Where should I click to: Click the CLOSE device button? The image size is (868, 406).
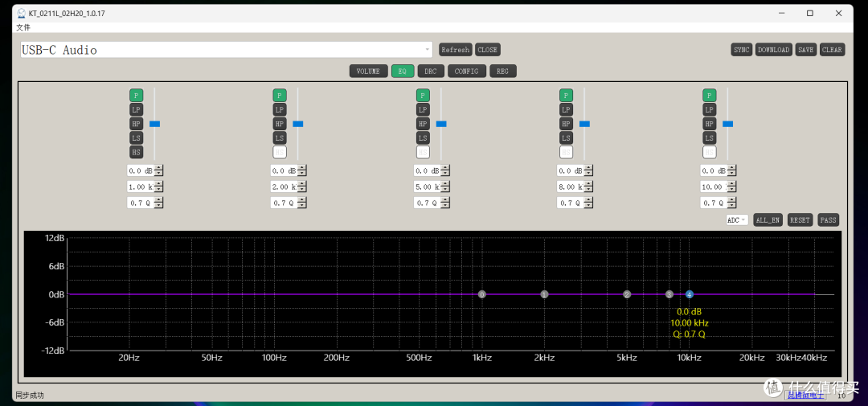click(x=487, y=50)
